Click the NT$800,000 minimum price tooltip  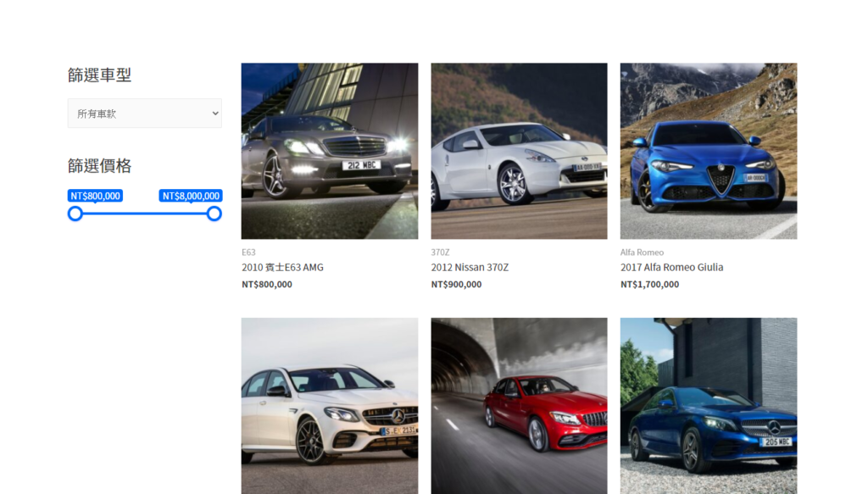[x=95, y=196]
